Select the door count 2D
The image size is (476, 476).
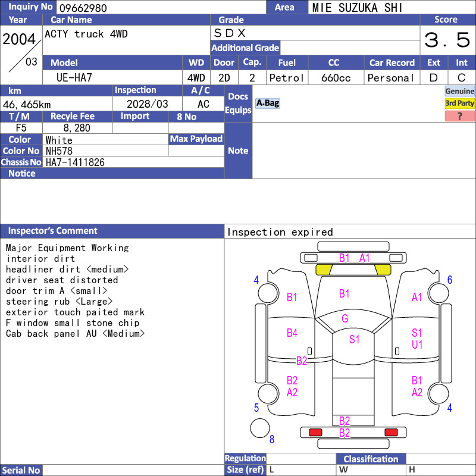click(224, 78)
